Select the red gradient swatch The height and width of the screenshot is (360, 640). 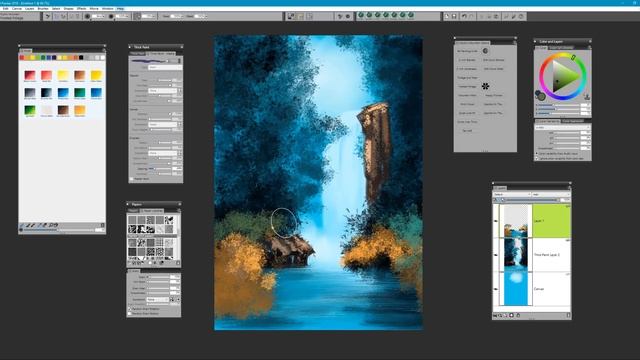click(30, 75)
